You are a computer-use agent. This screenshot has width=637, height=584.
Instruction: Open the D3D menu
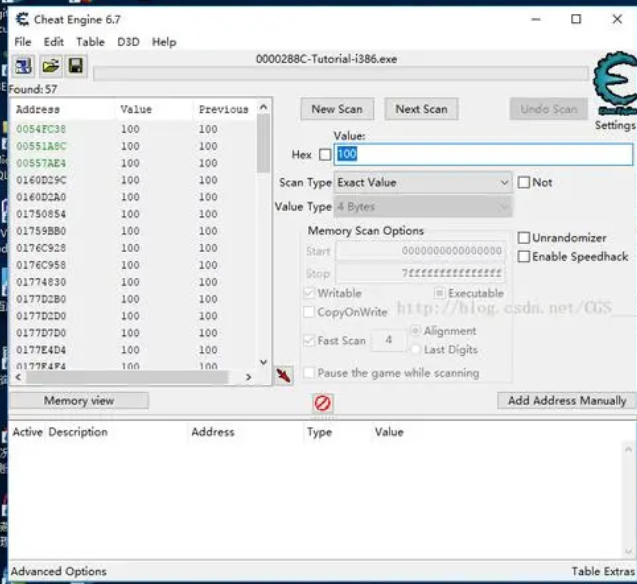128,42
